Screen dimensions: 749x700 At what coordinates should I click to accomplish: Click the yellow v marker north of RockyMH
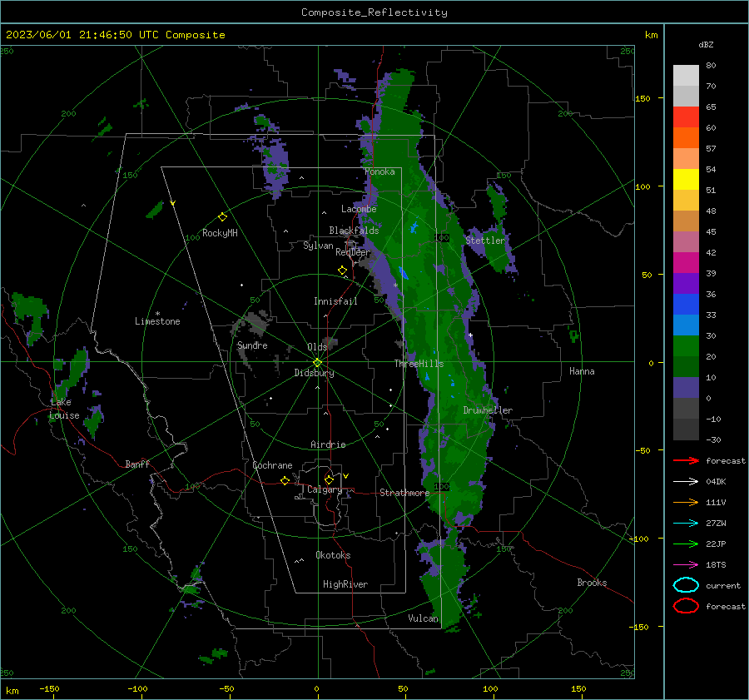(x=173, y=203)
